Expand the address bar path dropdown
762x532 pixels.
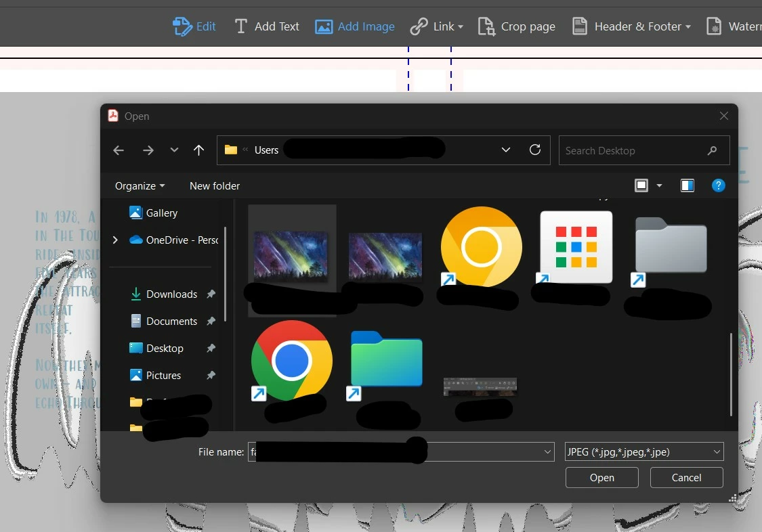click(506, 150)
